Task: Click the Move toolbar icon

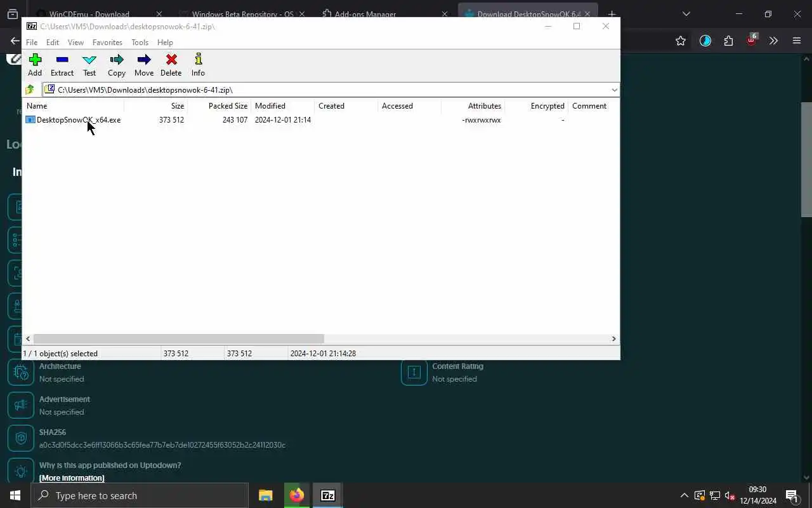Action: [144, 65]
